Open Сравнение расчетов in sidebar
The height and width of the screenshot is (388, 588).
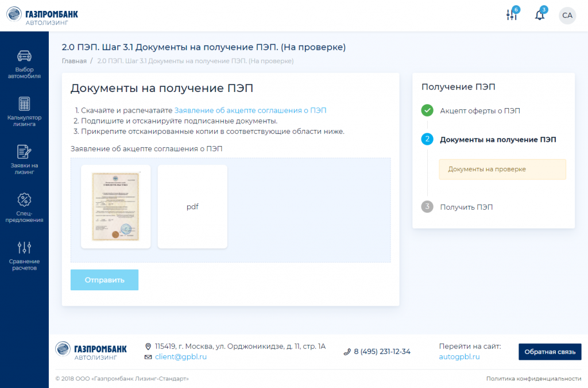pos(24,256)
